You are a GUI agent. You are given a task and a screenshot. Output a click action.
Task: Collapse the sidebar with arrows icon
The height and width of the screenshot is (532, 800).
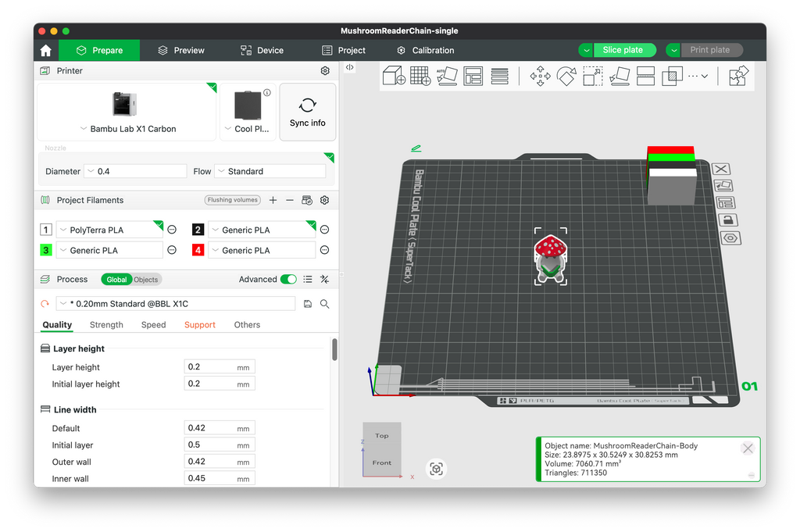(x=349, y=67)
